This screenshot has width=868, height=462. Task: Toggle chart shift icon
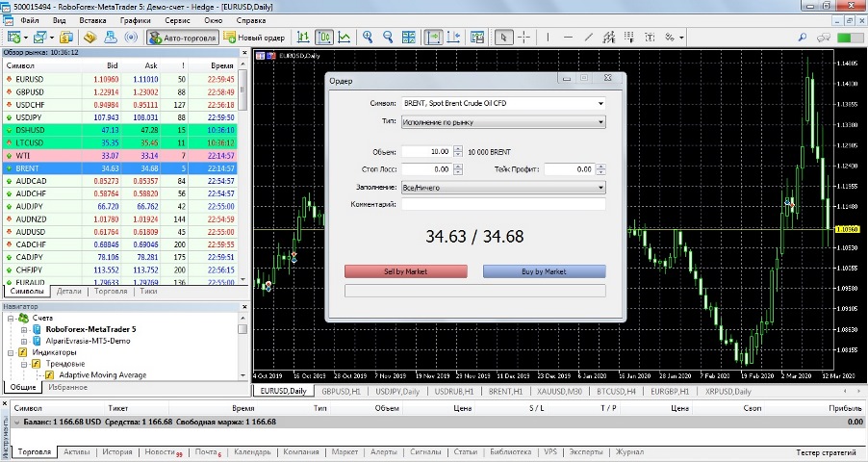pyautogui.click(x=453, y=38)
